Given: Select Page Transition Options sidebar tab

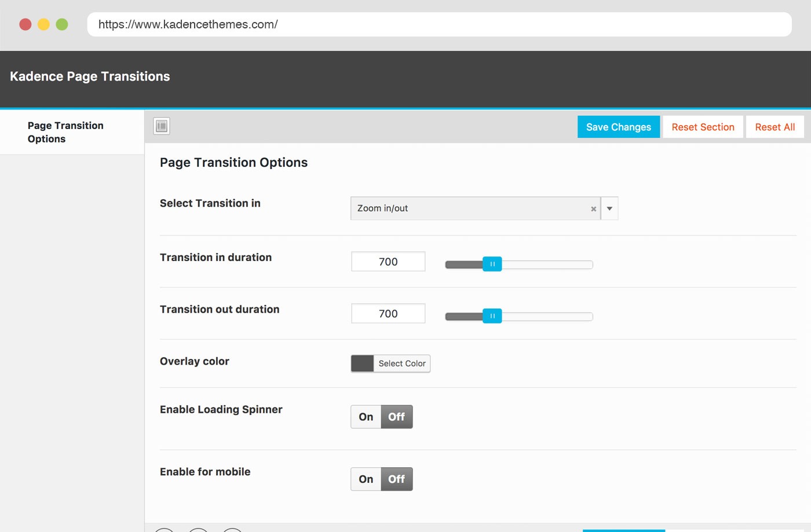Looking at the screenshot, I should (65, 133).
